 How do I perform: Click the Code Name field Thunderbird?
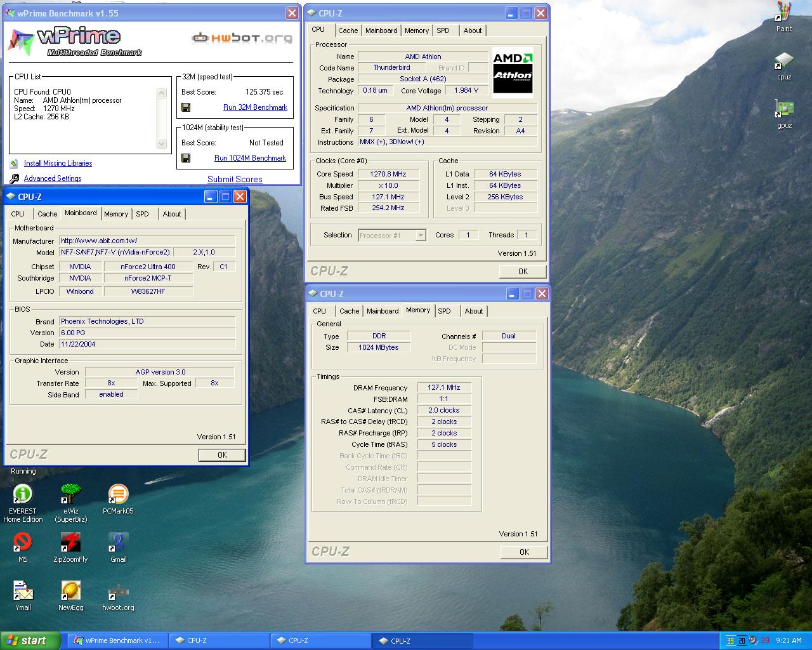[391, 67]
